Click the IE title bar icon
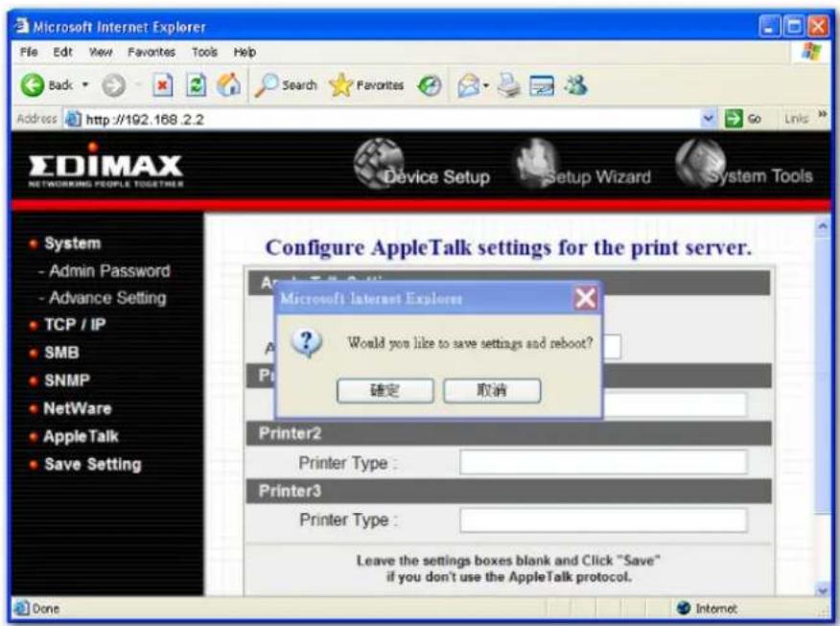 [22, 26]
